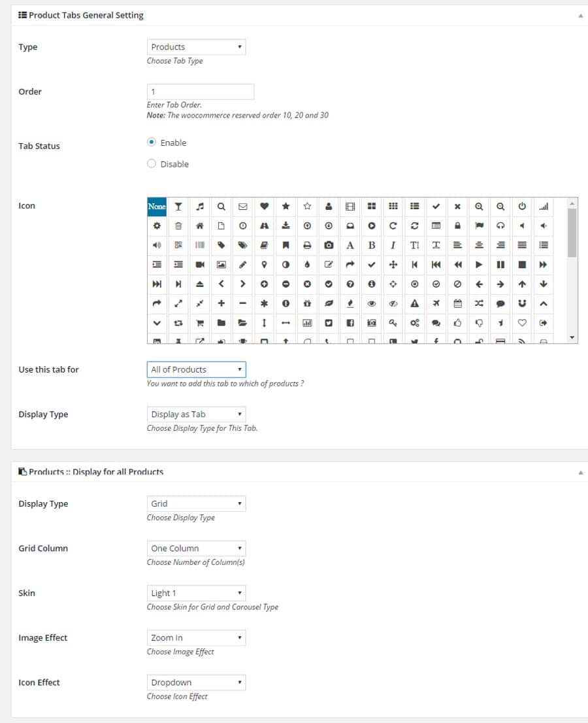Choose the None option in the icon grid

157,207
